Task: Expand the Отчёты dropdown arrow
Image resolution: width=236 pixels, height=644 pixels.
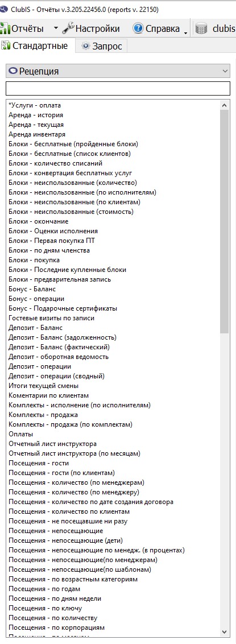Action: (56, 29)
